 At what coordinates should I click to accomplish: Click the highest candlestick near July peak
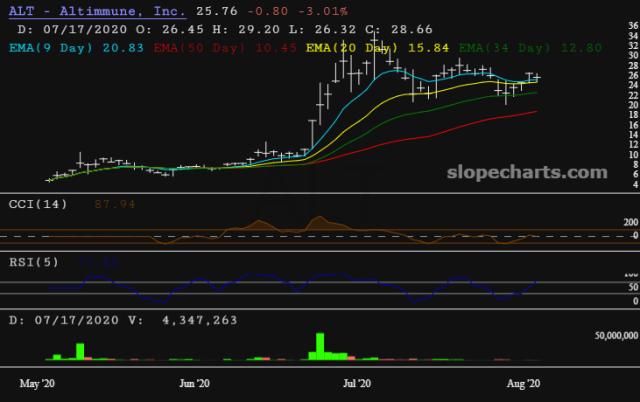click(x=373, y=47)
